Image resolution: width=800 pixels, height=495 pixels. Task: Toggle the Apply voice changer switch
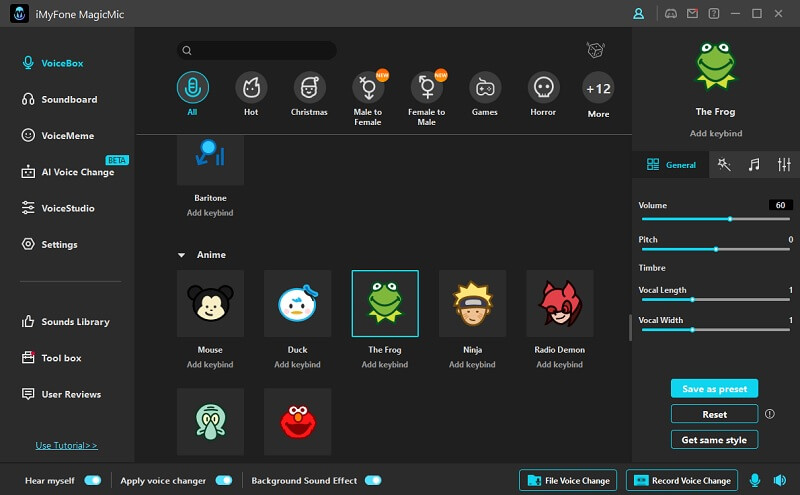(x=223, y=480)
